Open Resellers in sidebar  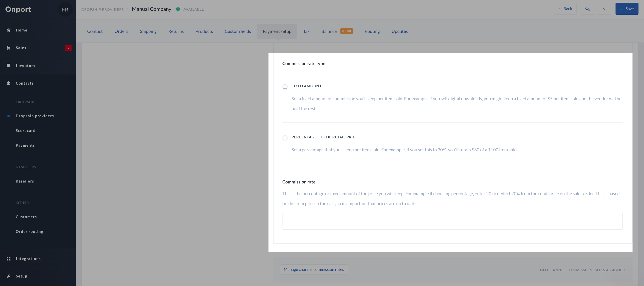pyautogui.click(x=25, y=181)
